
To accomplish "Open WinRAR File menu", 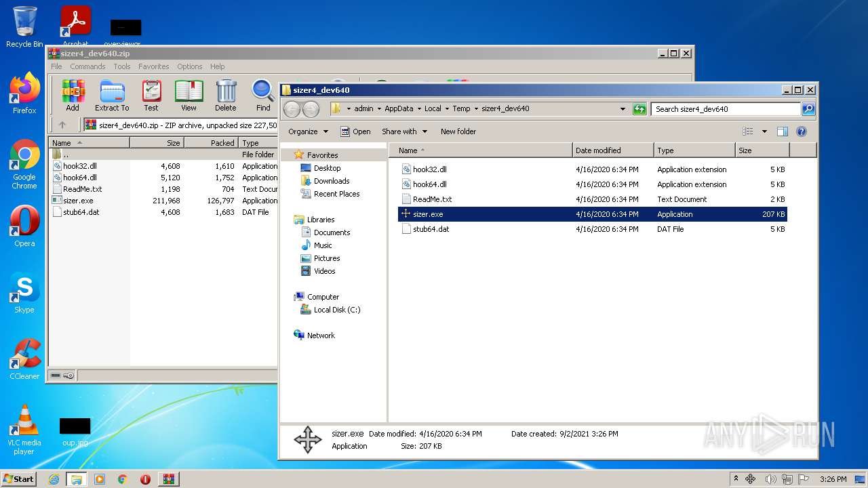I will click(56, 66).
